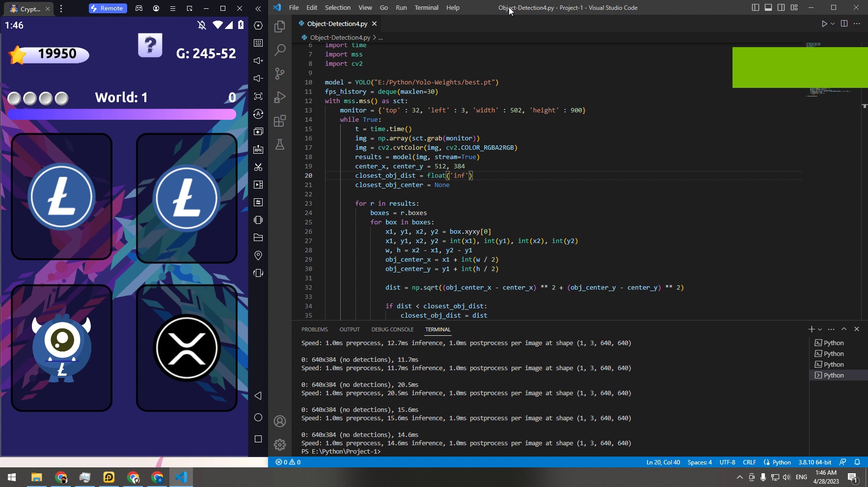Image resolution: width=868 pixels, height=487 pixels.
Task: Open the Run and Debug view
Action: (280, 97)
